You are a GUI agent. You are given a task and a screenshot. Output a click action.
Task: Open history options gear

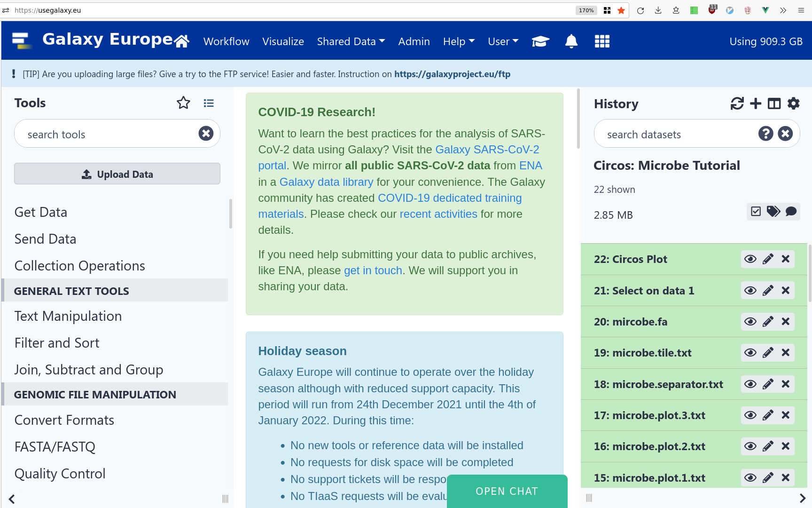793,103
